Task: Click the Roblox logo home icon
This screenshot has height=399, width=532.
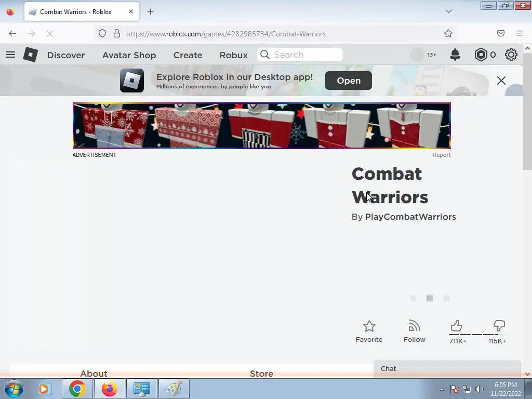Action: point(30,55)
